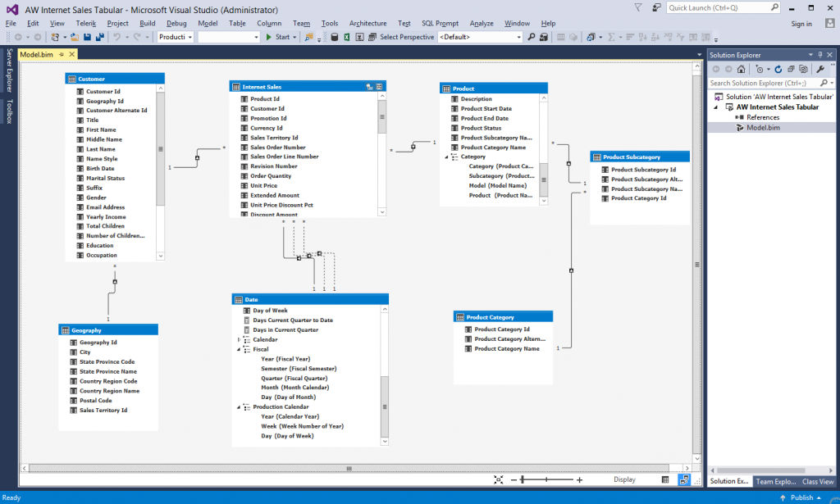This screenshot has width=840, height=504.
Task: Toggle the Diagram View button
Action: click(x=684, y=480)
